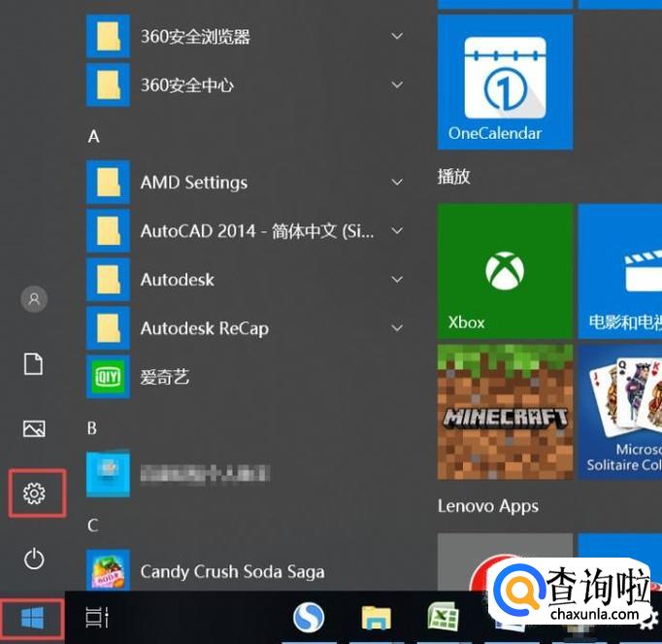Viewport: 662px width, 644px height.
Task: Launch the 爱奇艺 app
Action: pyautogui.click(x=247, y=377)
